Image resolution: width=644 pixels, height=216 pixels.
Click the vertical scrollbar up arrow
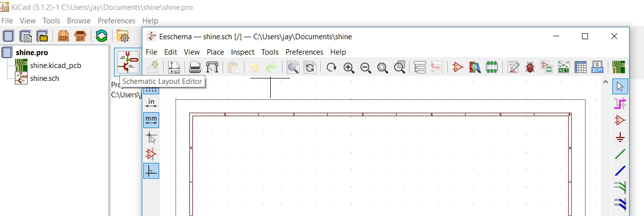pyautogui.click(x=606, y=83)
